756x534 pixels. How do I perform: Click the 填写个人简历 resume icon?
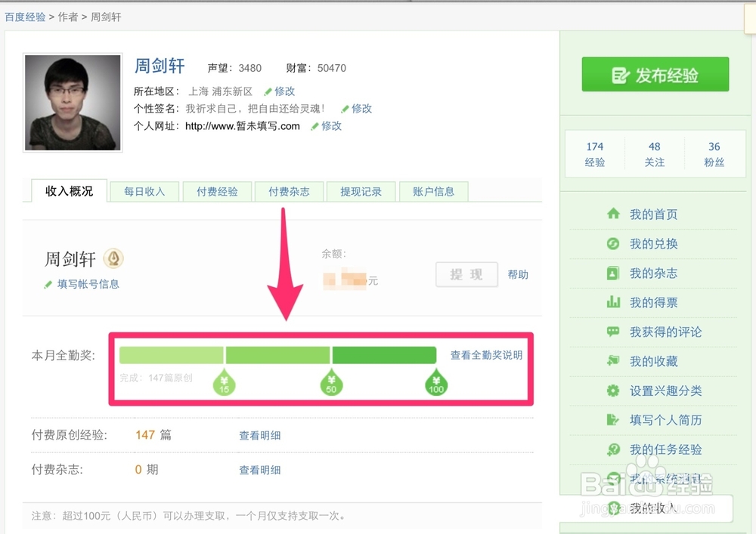[x=613, y=420]
